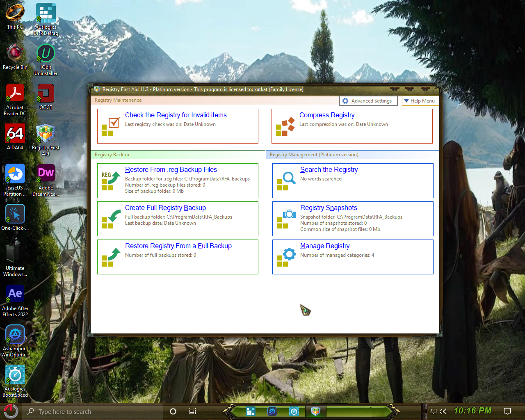Click the REG backup restore icon
Image resolution: width=525 pixels, height=420 pixels.
(110, 181)
